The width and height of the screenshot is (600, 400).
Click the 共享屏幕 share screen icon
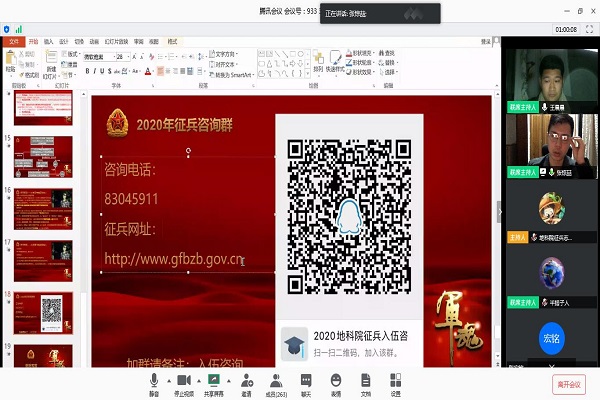click(214, 381)
